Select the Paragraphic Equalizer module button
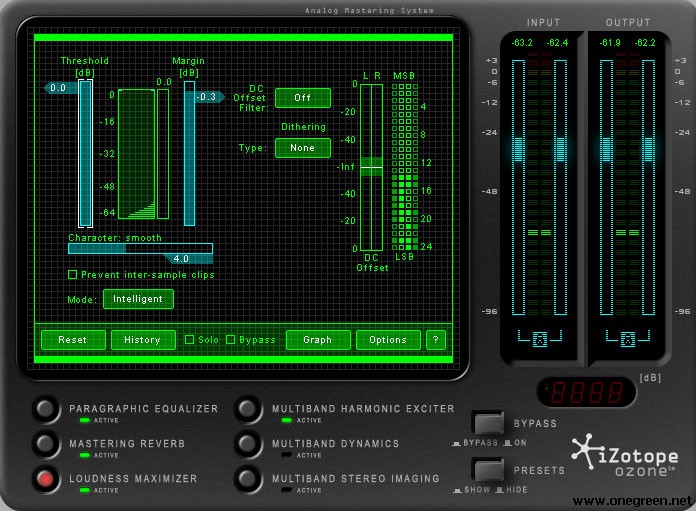Viewport: 696px width, 511px height. [46, 411]
